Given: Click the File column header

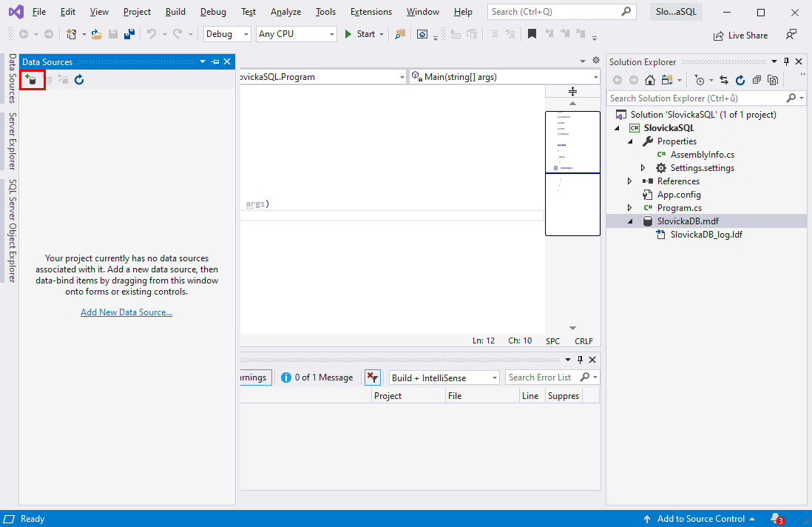Looking at the screenshot, I should [483, 396].
